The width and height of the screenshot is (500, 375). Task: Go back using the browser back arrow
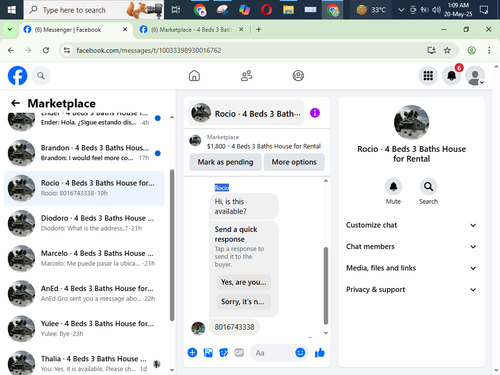[11, 50]
